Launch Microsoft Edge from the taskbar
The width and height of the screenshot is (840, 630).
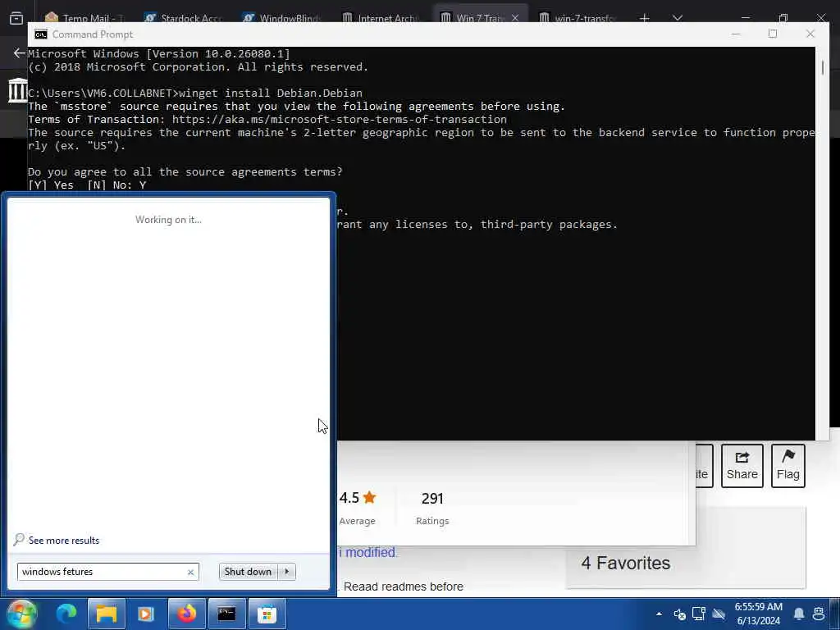(x=66, y=614)
